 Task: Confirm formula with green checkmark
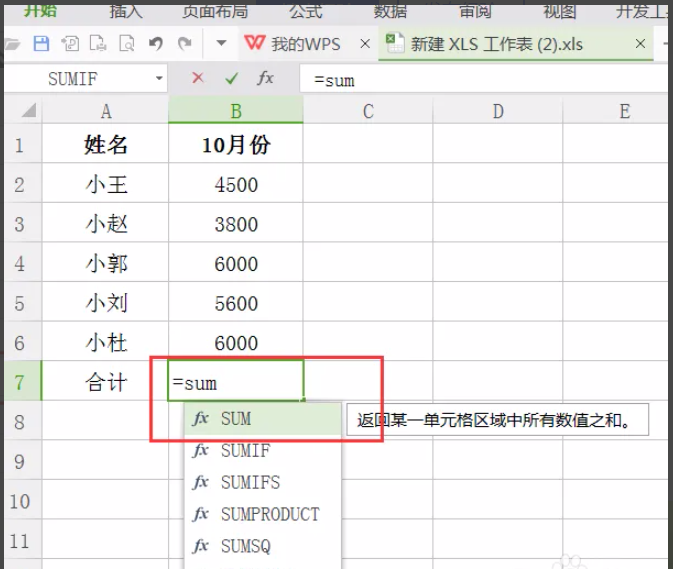point(231,79)
